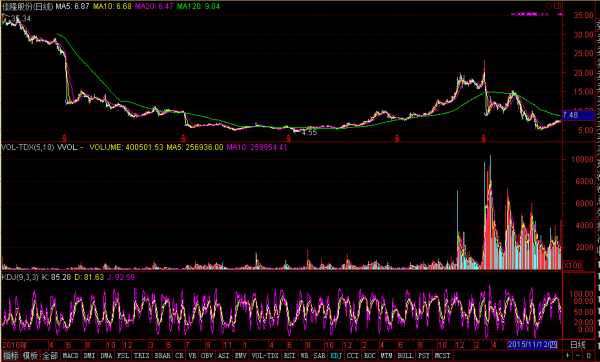Viewport: 600px width, 362px height.
Task: Click the first red S marker under price chart
Action: 64,139
